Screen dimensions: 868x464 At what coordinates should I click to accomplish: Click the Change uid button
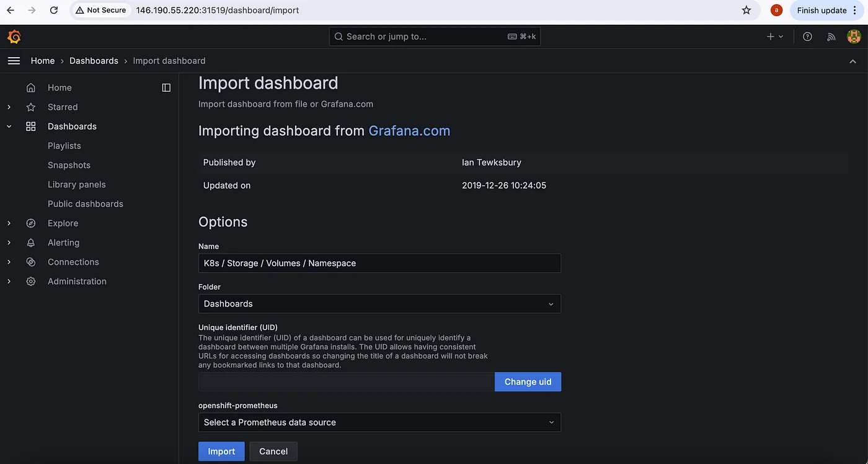528,381
